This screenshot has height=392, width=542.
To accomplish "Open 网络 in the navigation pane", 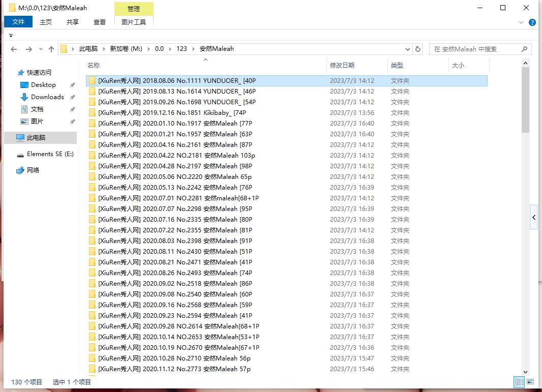I will tap(33, 170).
